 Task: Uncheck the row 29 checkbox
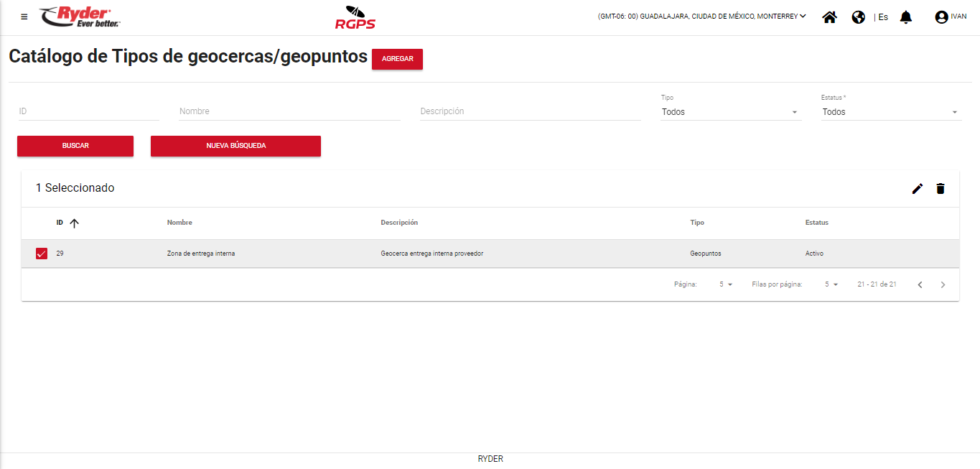[x=42, y=254]
